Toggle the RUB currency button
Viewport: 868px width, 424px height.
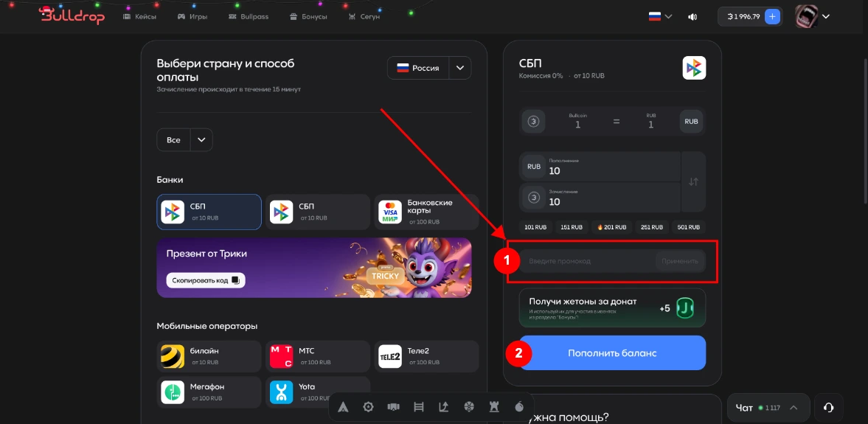coord(691,122)
